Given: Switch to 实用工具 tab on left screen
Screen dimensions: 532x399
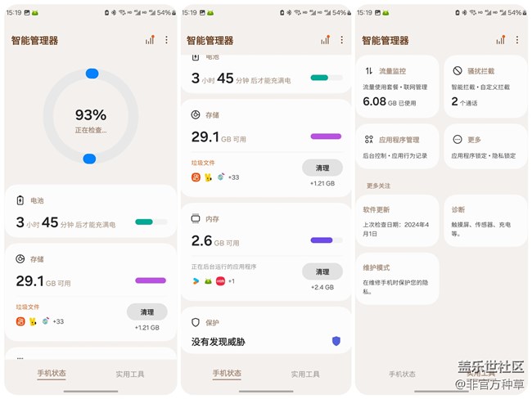Looking at the screenshot, I should point(130,374).
